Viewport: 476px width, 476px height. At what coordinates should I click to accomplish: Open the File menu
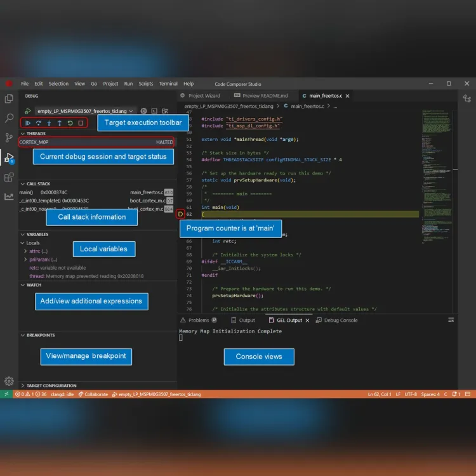coord(25,84)
